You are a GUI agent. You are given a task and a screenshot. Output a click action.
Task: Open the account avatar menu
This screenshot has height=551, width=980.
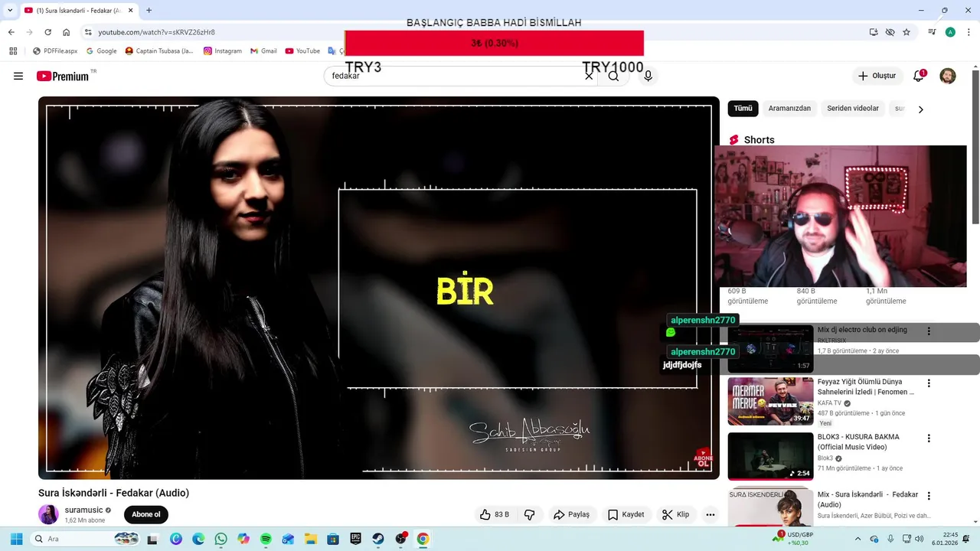tap(948, 76)
